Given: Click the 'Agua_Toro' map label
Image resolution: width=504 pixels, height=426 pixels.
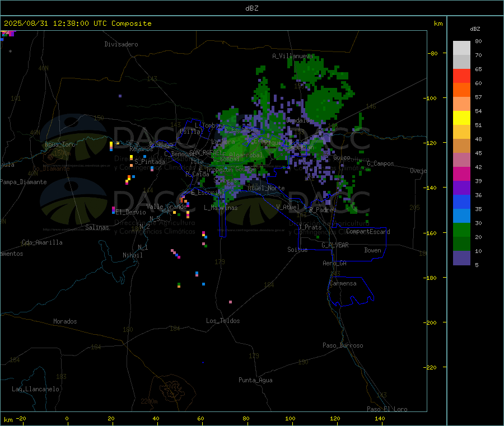Looking at the screenshot, I should [x=60, y=144].
